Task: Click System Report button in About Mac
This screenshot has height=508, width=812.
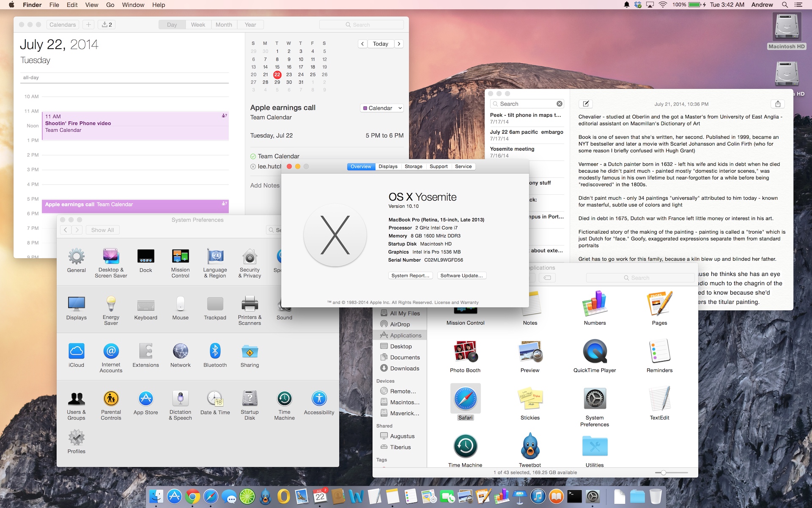Action: click(409, 275)
